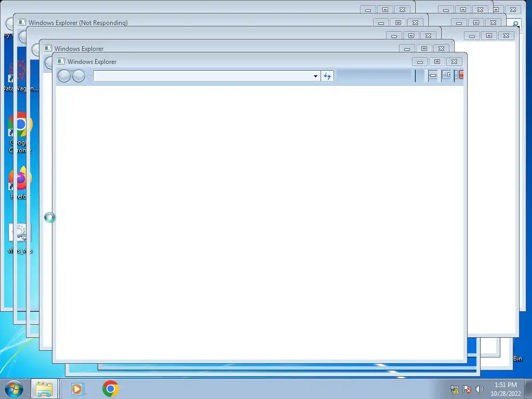Minimize the front Windows Explorer window
Image resolution: width=532 pixels, height=399 pixels.
coord(420,62)
